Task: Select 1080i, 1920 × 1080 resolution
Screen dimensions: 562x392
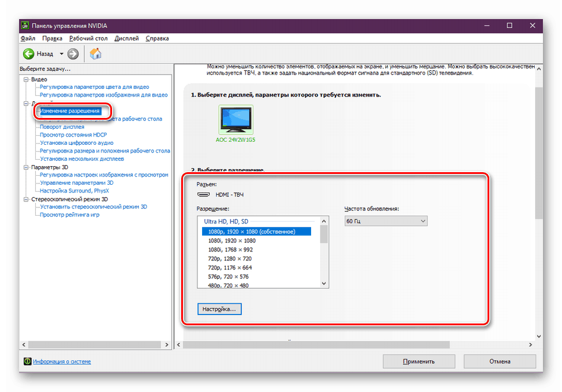Action: 232,241
